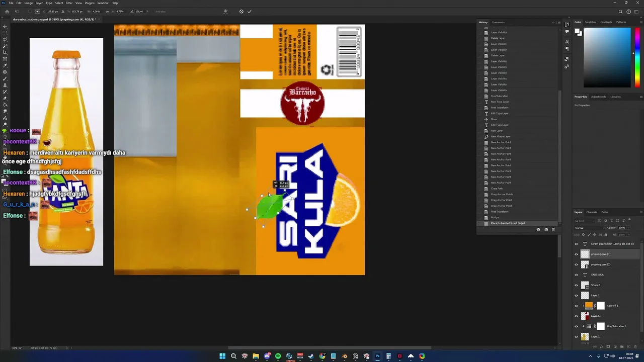The width and height of the screenshot is (644, 362).
Task: Open the Properties panel menu
Action: (x=641, y=97)
